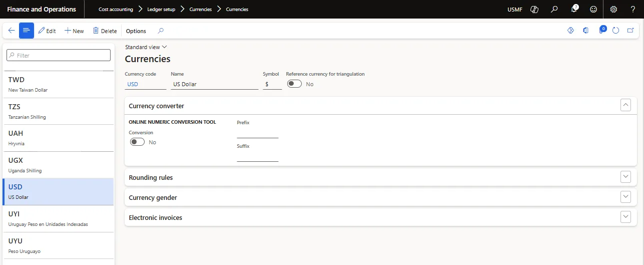Viewport: 644px width, 265px height.
Task: Select TZS Tanzanian Shilling
Action: [58, 111]
